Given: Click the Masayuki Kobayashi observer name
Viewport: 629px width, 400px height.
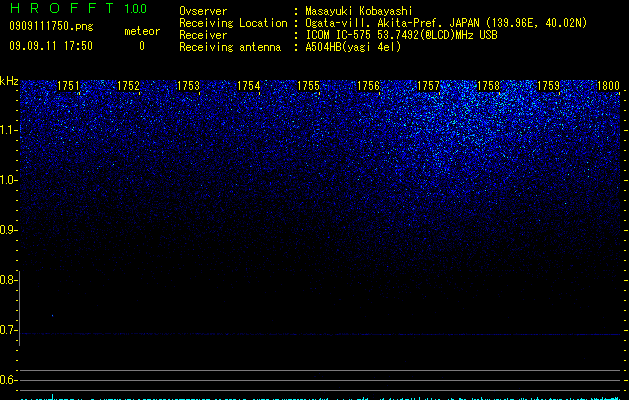Looking at the screenshot, I should (x=359, y=11).
